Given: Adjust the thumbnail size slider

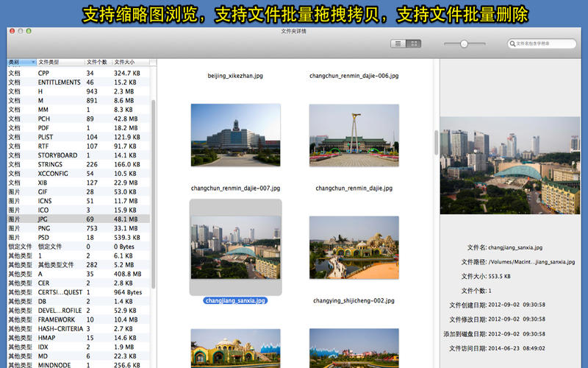Looking at the screenshot, I should pos(463,44).
